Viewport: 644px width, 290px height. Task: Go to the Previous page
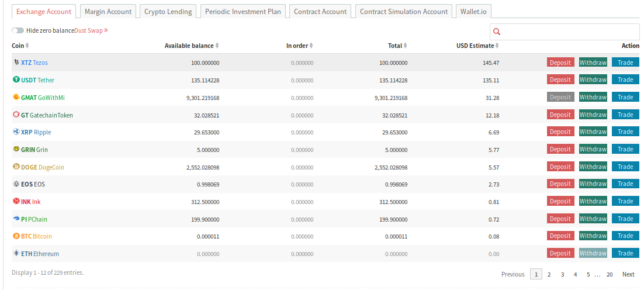pos(513,274)
